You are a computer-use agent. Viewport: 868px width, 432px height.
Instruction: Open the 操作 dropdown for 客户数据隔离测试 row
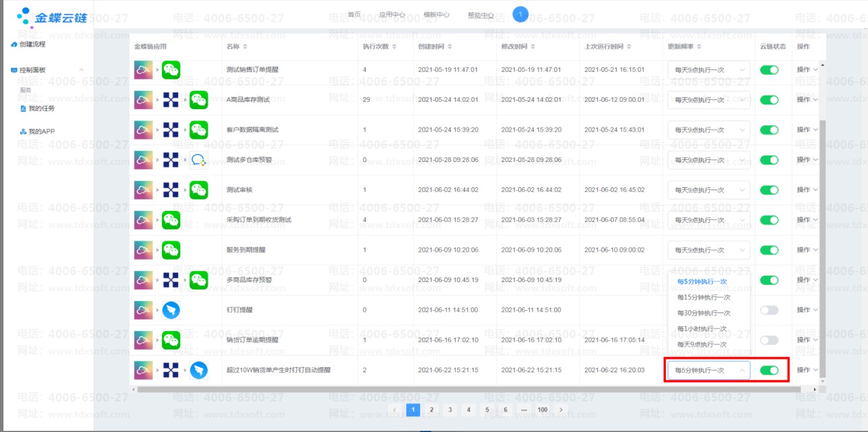(x=807, y=130)
